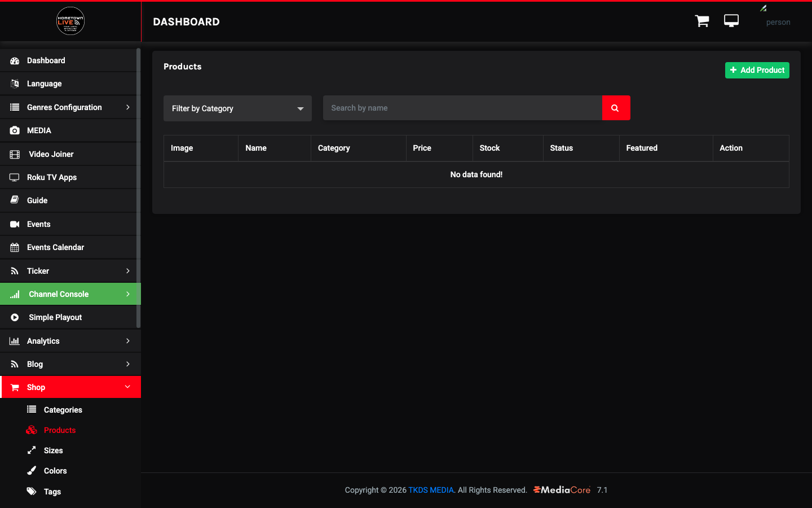Screen dimensions: 812x508
Task: Open Video Joiner via the film icon
Action: 15,154
